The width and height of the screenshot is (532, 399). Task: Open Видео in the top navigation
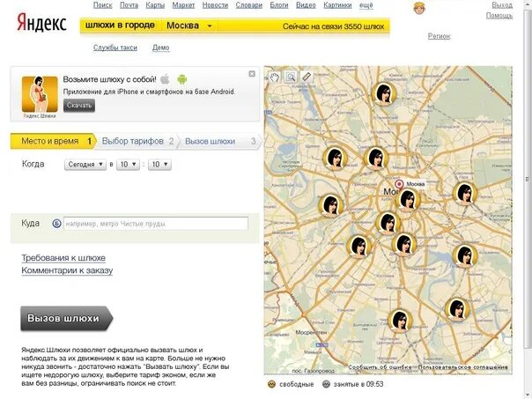[306, 5]
